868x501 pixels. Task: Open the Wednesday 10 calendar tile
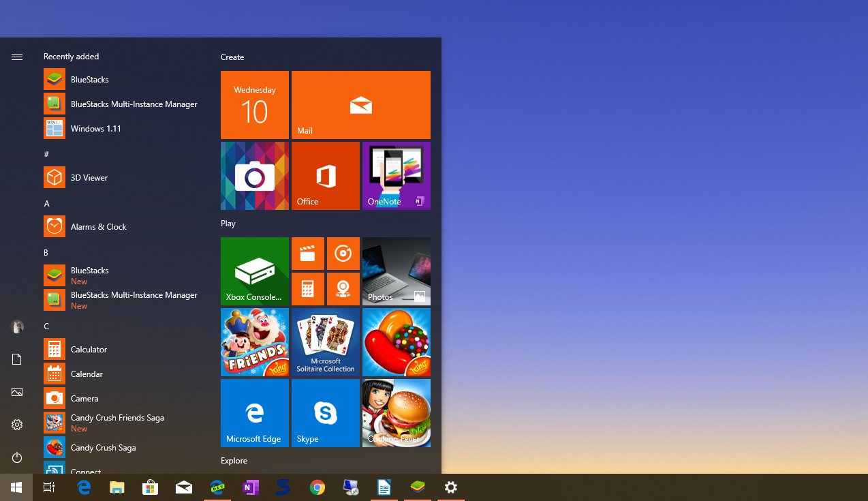coord(255,105)
